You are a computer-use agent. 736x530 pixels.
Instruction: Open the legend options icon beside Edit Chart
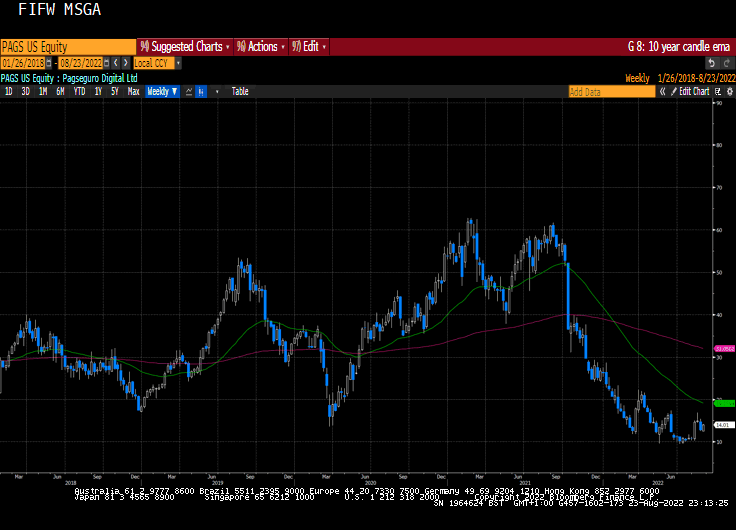[718, 92]
